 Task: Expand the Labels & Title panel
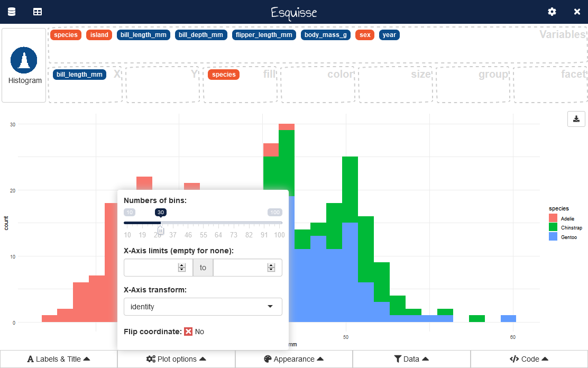pyautogui.click(x=59, y=359)
